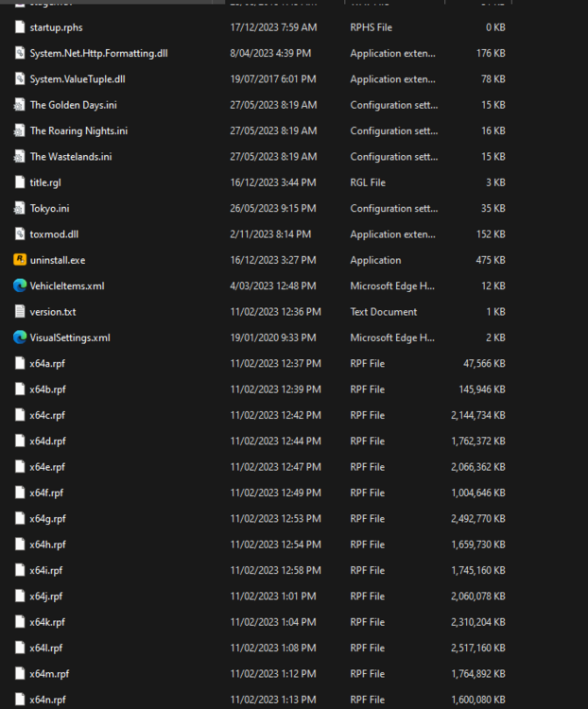Click the 19/07/2017 6:01 PM date cell
Viewport: 588px width, 709px height.
[273, 78]
